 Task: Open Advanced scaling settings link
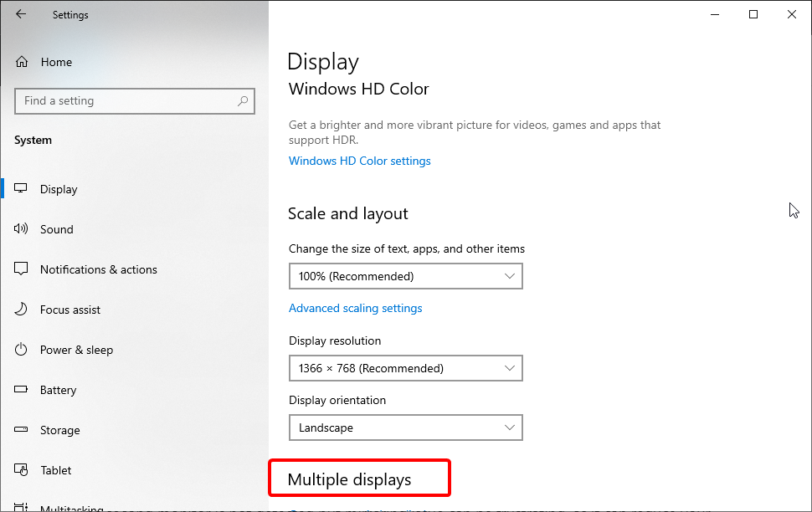pyautogui.click(x=355, y=308)
